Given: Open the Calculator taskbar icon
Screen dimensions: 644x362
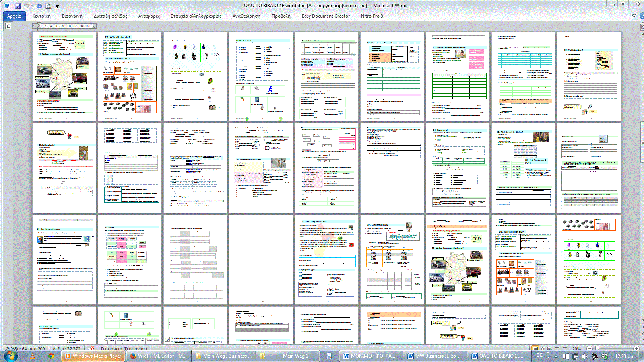Looking at the screenshot, I should point(329,356).
